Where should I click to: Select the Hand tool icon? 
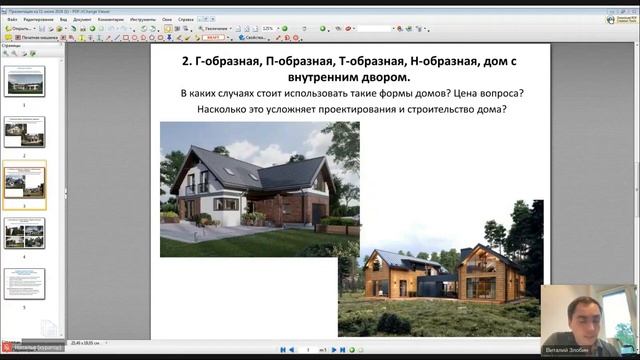(168, 29)
